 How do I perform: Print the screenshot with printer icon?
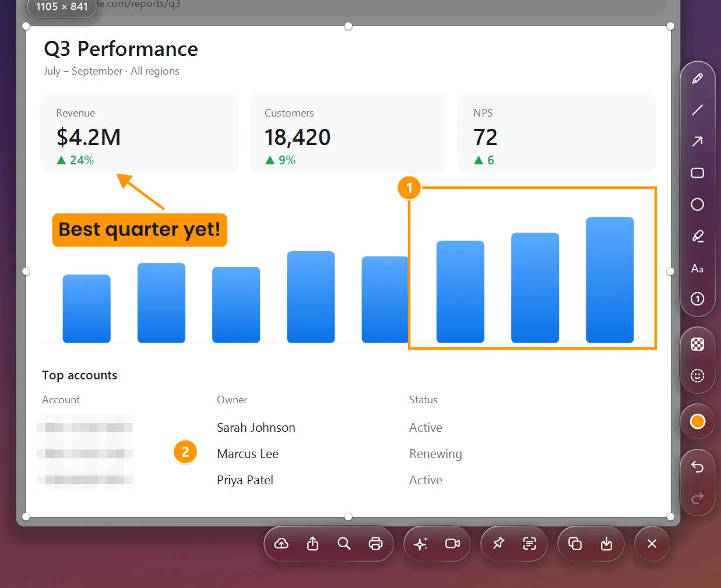(376, 544)
